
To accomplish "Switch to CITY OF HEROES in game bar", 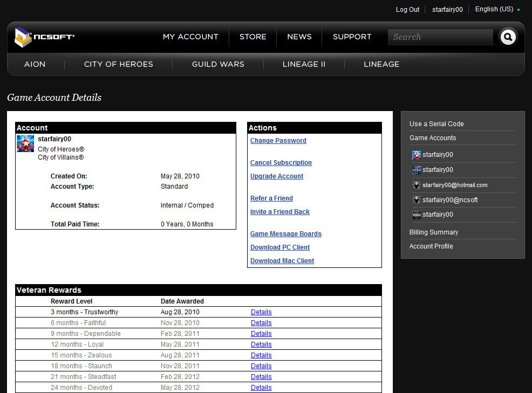I will click(118, 64).
